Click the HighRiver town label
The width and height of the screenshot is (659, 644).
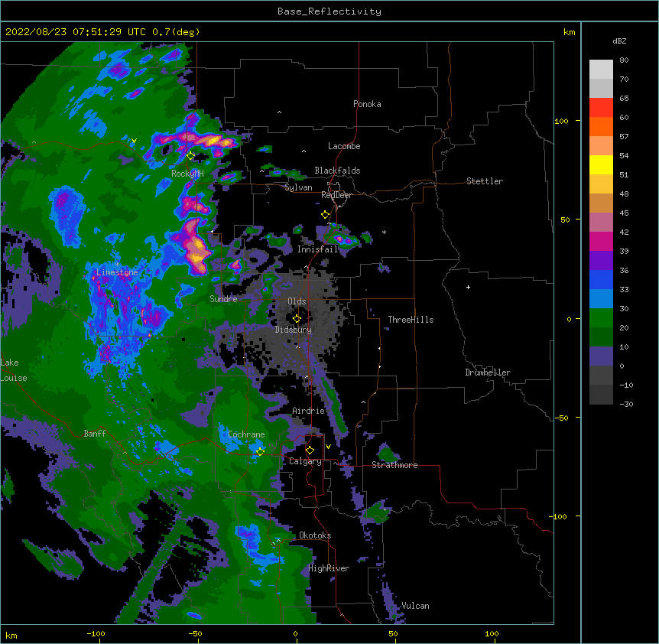point(329,568)
